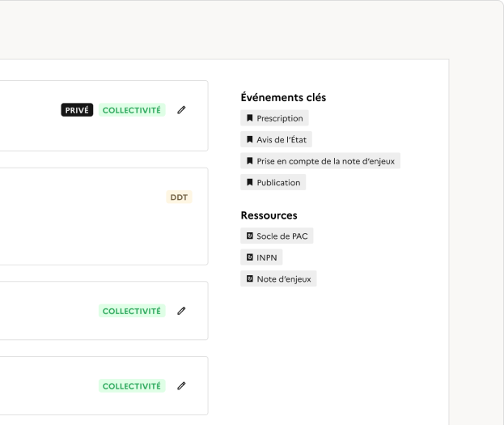Click the Ressources section heading

[x=269, y=215]
